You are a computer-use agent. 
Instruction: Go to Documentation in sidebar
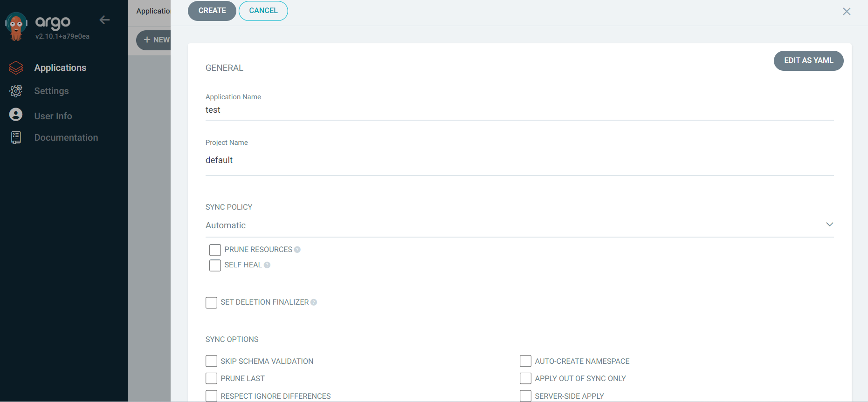click(66, 137)
